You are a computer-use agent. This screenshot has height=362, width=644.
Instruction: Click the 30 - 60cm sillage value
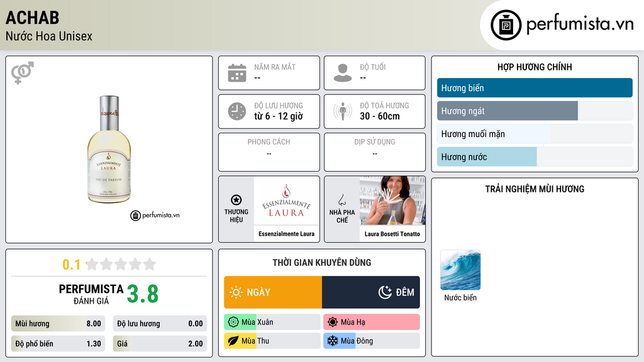380,116
